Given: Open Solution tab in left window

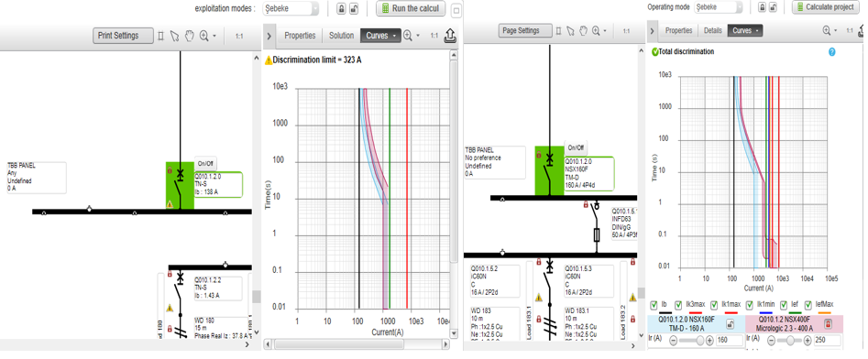Looking at the screenshot, I should 341,36.
